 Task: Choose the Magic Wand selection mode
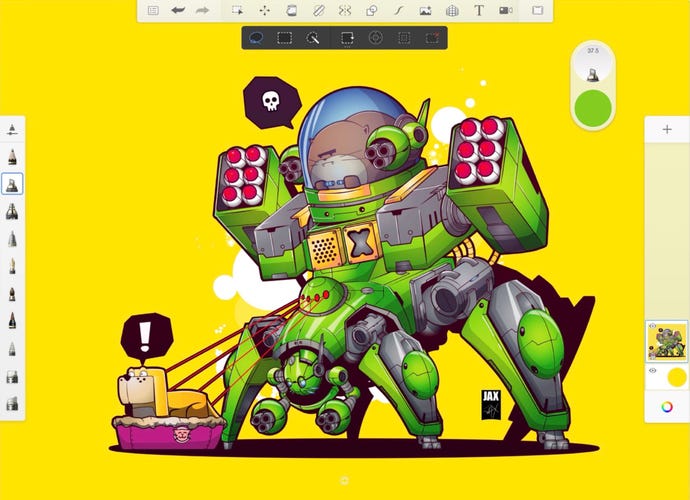pyautogui.click(x=312, y=38)
